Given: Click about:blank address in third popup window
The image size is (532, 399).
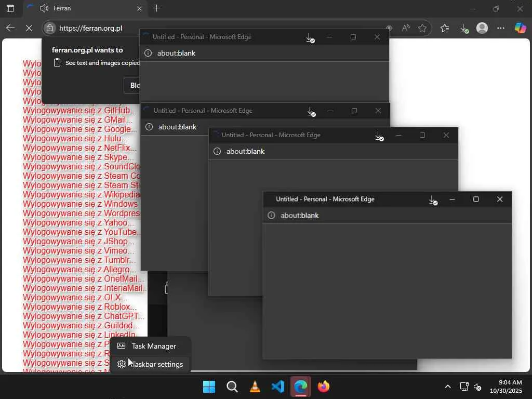Looking at the screenshot, I should (x=246, y=151).
